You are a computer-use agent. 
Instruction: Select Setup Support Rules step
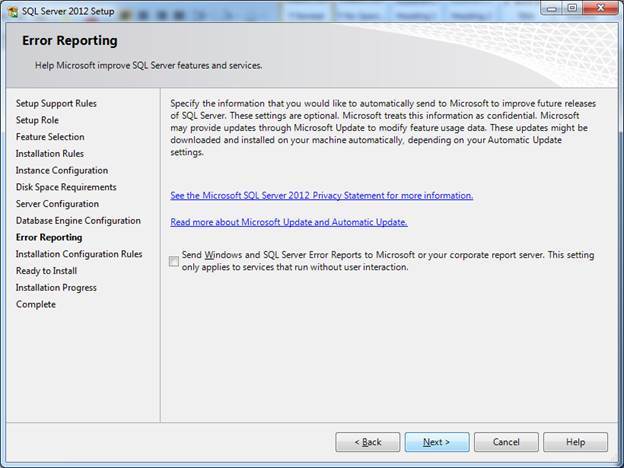click(x=56, y=103)
